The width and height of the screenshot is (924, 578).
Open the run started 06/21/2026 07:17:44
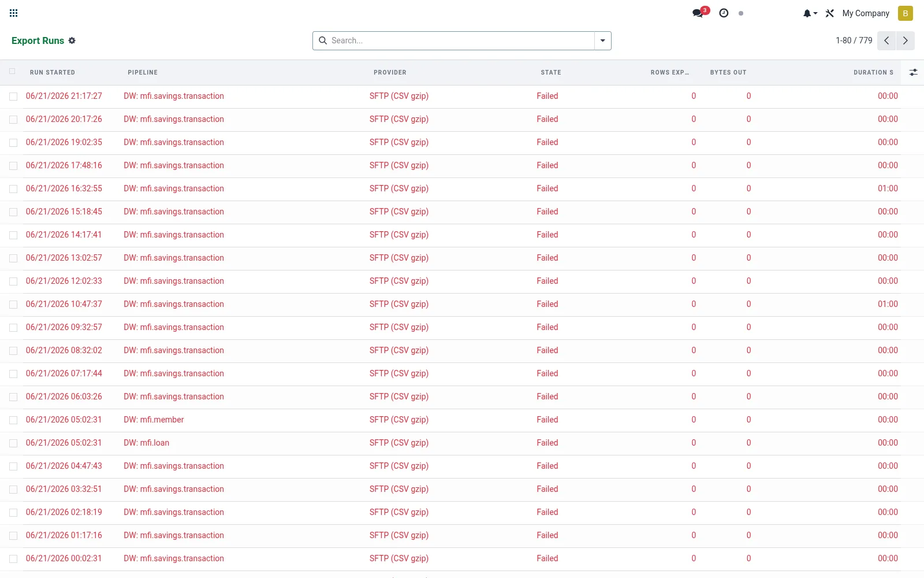[64, 373]
